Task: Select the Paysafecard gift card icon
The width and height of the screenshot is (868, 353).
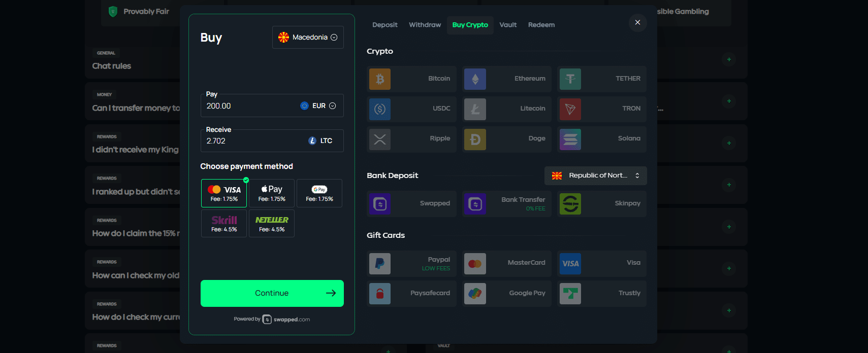Action: [x=380, y=294]
